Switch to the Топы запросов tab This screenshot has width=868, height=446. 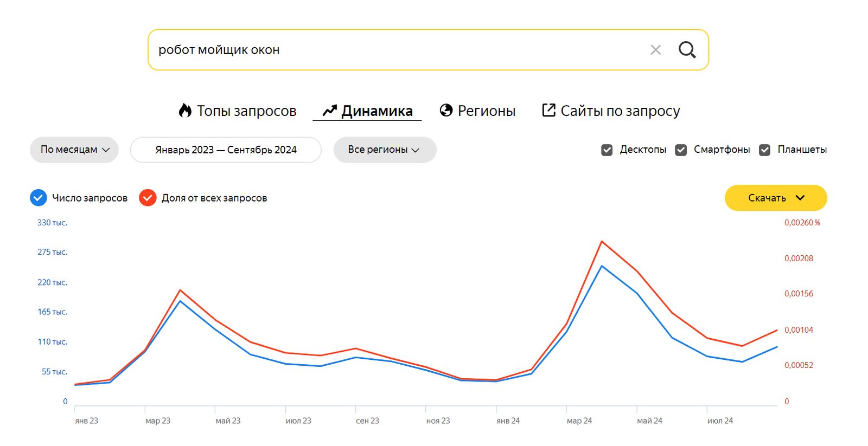pyautogui.click(x=246, y=111)
